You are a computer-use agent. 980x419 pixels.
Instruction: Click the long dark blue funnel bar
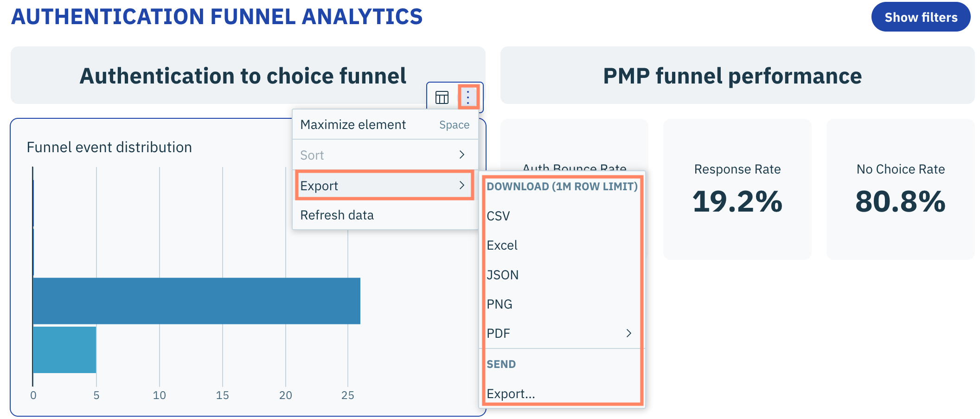[x=196, y=301]
